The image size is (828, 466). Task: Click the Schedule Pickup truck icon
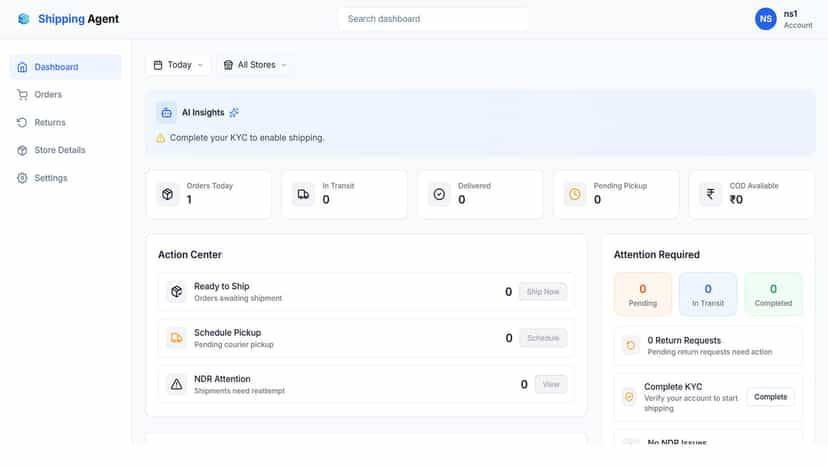point(176,338)
